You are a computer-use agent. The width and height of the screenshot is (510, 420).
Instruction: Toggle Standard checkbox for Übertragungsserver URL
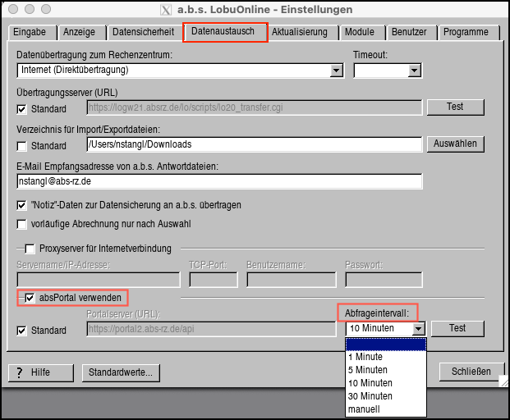click(x=22, y=108)
